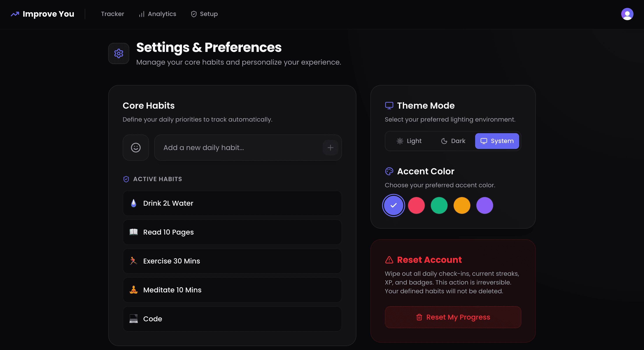
Task: Click the user profile avatar
Action: pos(627,14)
